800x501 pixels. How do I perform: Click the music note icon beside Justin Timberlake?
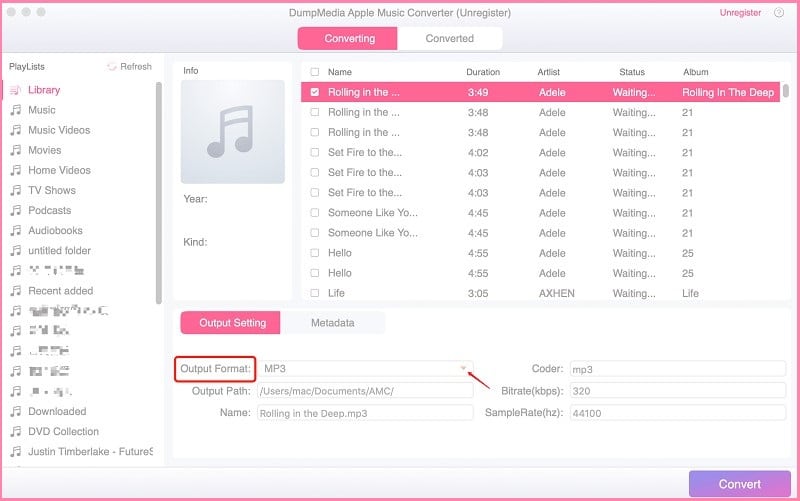16,452
